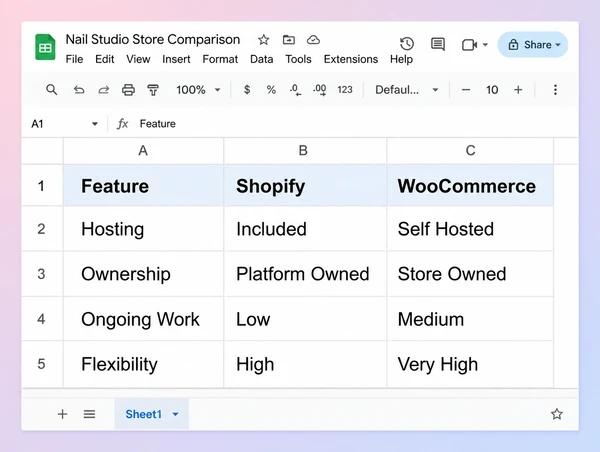Open the comments panel icon
Image resolution: width=600 pixels, height=452 pixels.
(438, 44)
